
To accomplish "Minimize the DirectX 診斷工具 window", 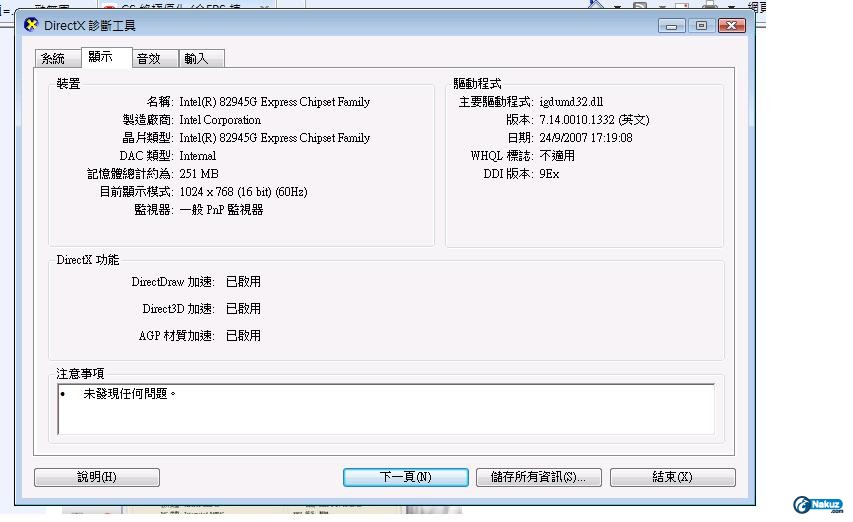I will pos(671,26).
